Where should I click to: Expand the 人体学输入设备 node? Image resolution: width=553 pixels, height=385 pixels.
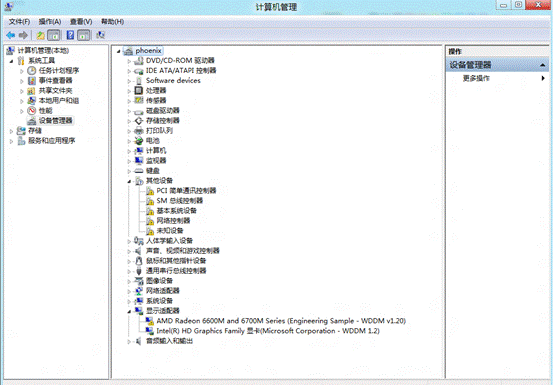coord(129,242)
